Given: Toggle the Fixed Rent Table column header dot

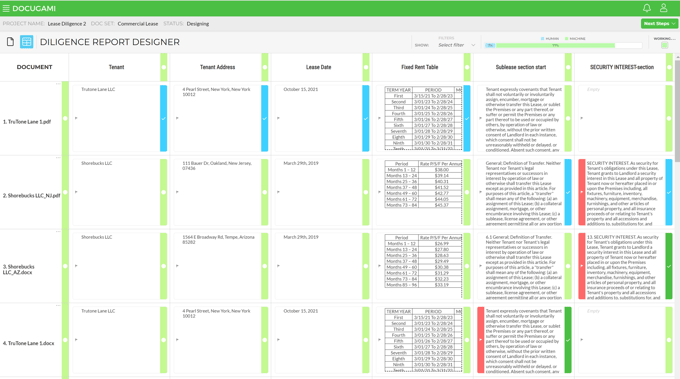Looking at the screenshot, I should 467,67.
